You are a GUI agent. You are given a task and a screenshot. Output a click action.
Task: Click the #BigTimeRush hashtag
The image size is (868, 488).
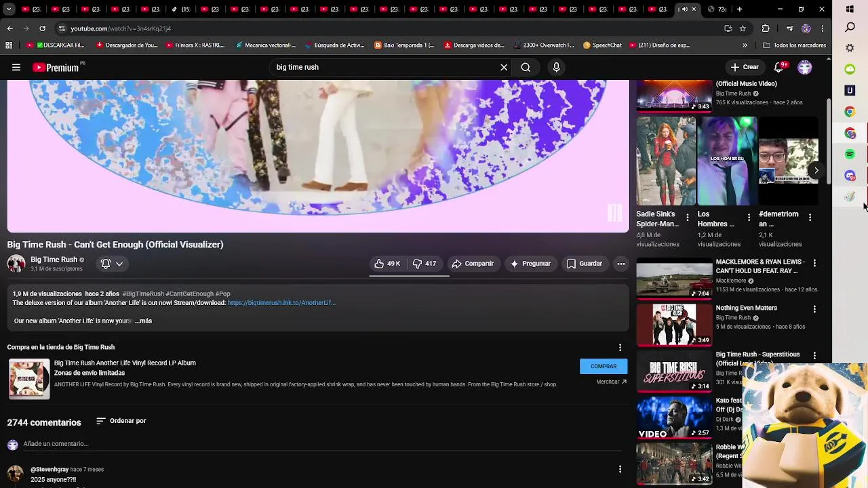[143, 294]
